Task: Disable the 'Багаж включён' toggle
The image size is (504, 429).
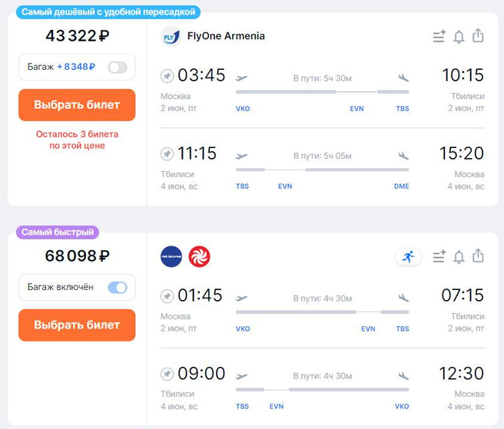Action: 118,288
